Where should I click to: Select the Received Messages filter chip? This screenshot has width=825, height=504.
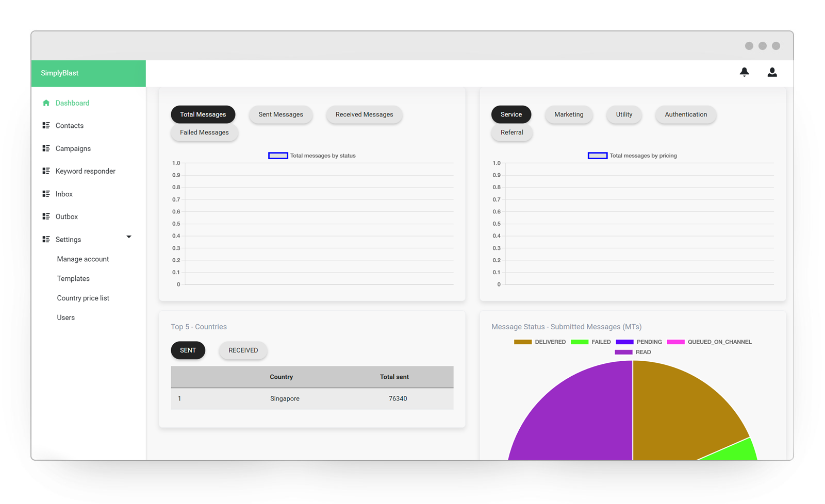tap(364, 114)
